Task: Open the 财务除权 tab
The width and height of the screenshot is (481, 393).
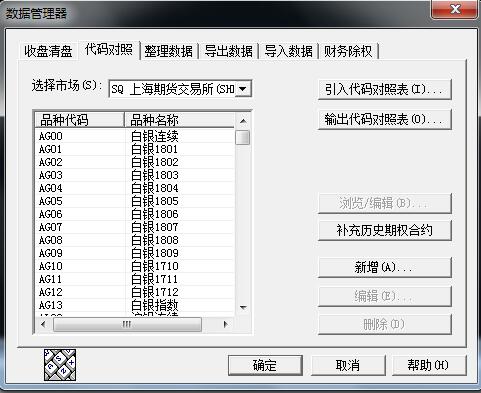Action: click(348, 51)
